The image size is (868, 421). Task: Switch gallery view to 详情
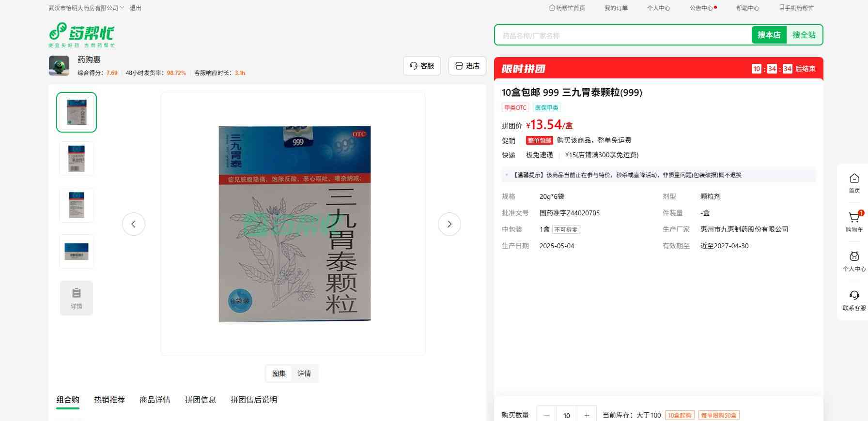pos(304,374)
